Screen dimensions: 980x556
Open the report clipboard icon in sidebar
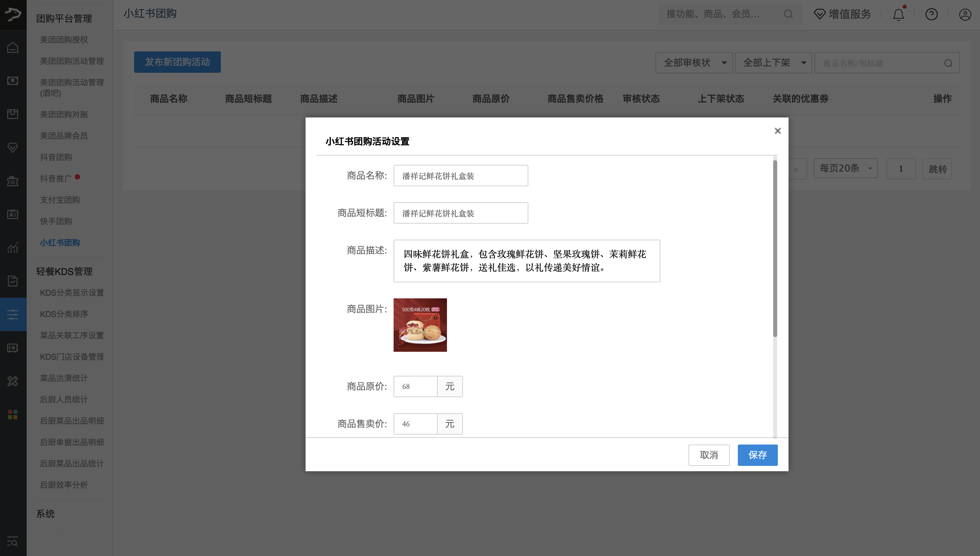(x=13, y=281)
